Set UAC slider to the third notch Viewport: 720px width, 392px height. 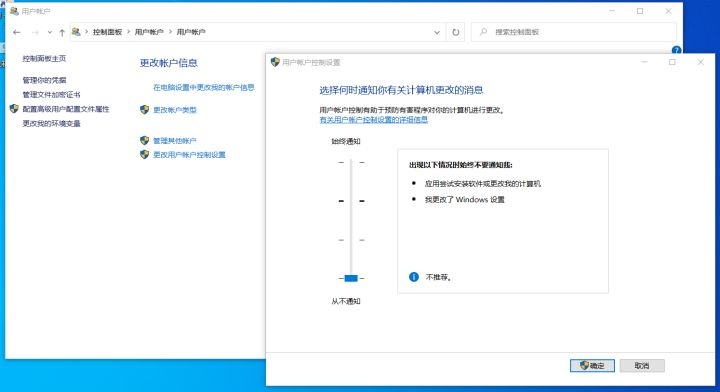point(351,240)
